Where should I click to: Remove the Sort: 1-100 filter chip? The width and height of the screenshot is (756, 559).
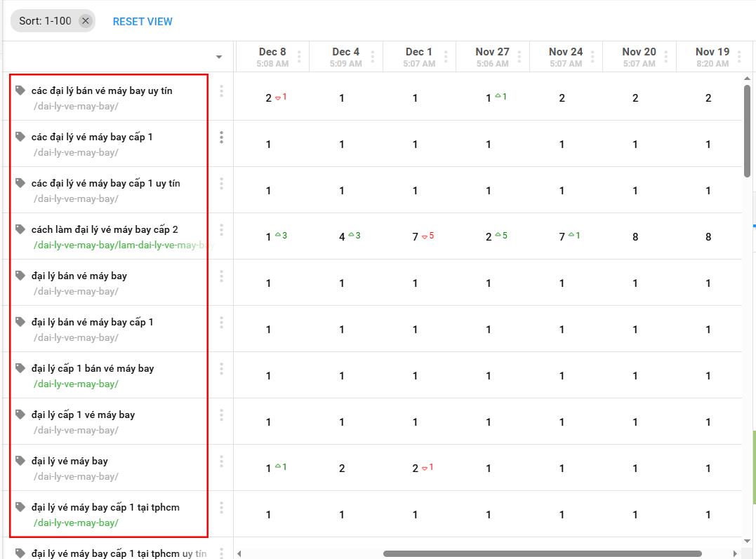coord(86,21)
